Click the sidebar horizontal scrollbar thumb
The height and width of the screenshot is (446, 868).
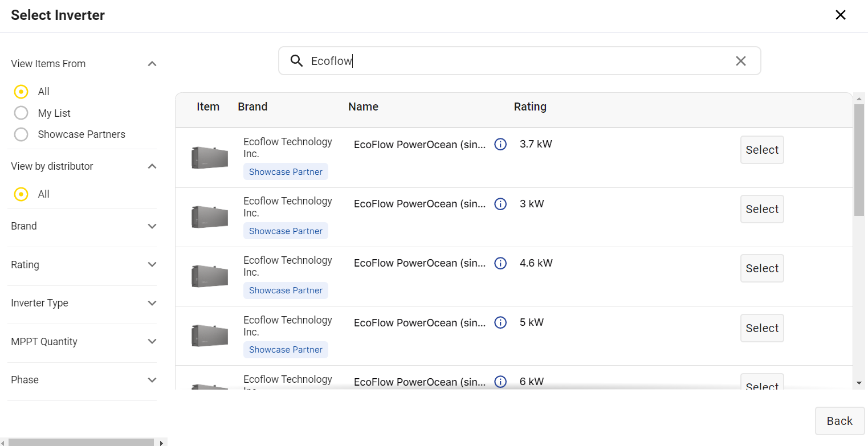point(81,442)
